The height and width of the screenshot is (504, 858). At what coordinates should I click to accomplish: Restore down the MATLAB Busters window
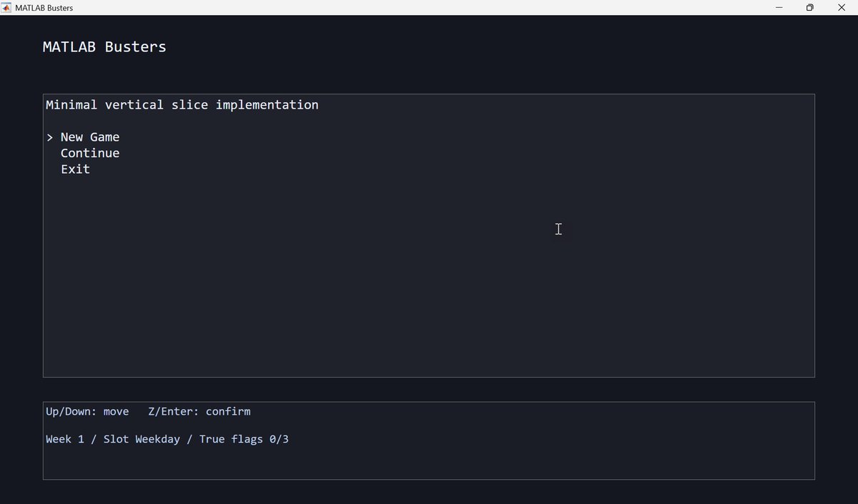[x=810, y=8]
